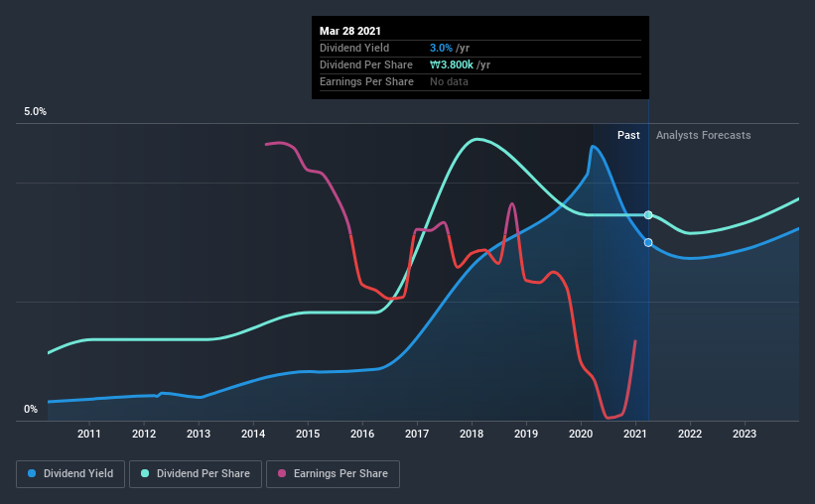Toggle the Earnings Per Share legend button
Screen dimensions: 815x504
point(333,474)
